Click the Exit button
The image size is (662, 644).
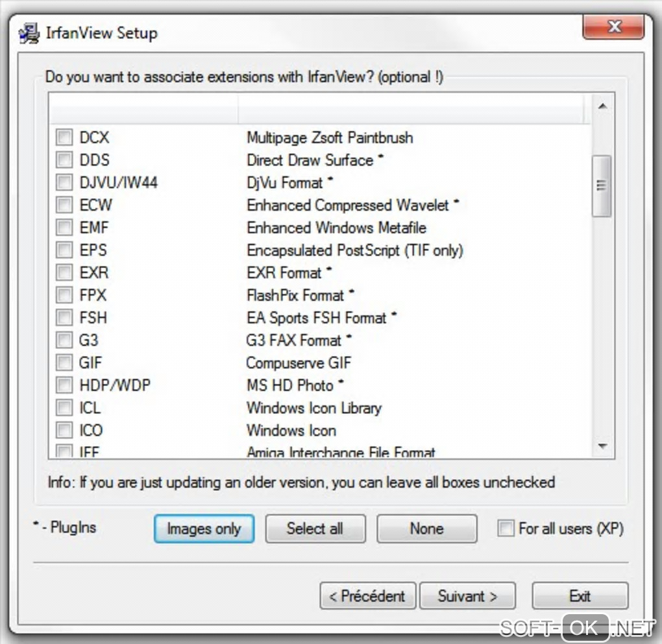click(580, 596)
